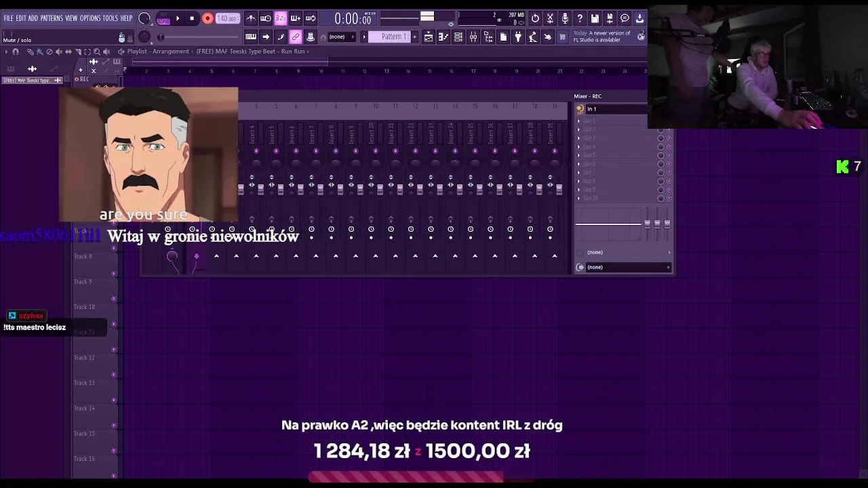The image size is (868, 488).
Task: Toggle loop recording icon
Action: tap(311, 18)
